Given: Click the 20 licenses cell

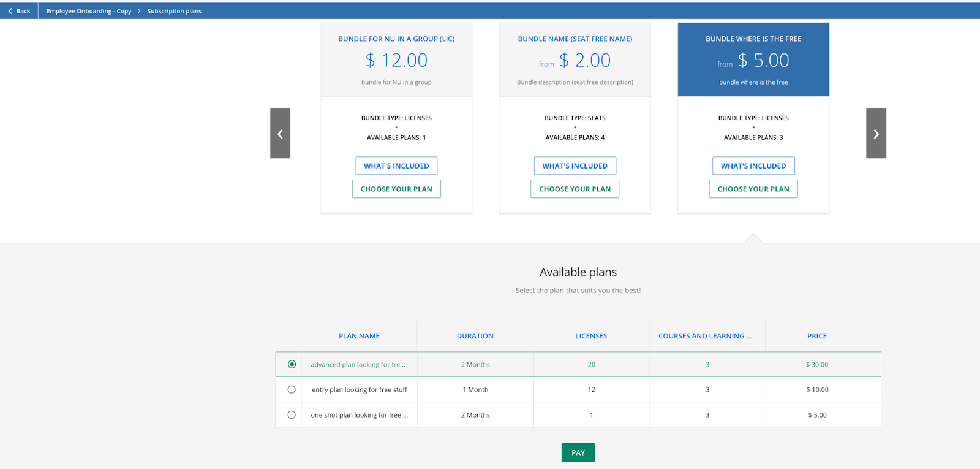Looking at the screenshot, I should [x=591, y=364].
